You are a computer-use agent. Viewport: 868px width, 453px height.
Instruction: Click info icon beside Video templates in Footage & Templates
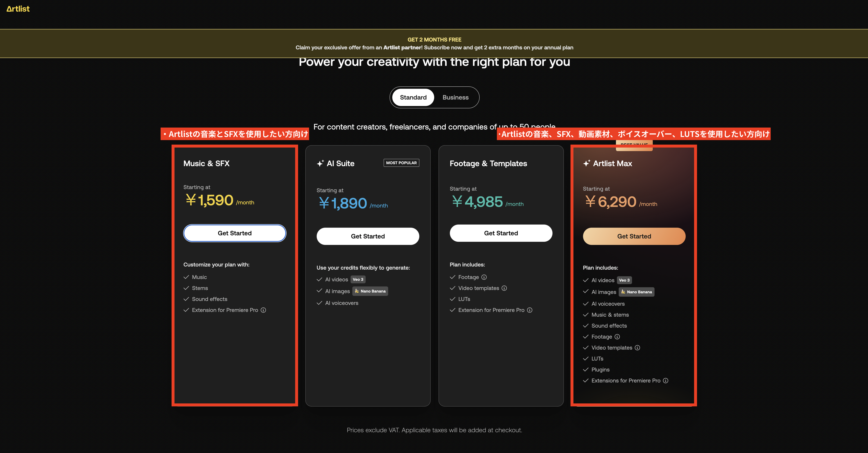tap(504, 288)
